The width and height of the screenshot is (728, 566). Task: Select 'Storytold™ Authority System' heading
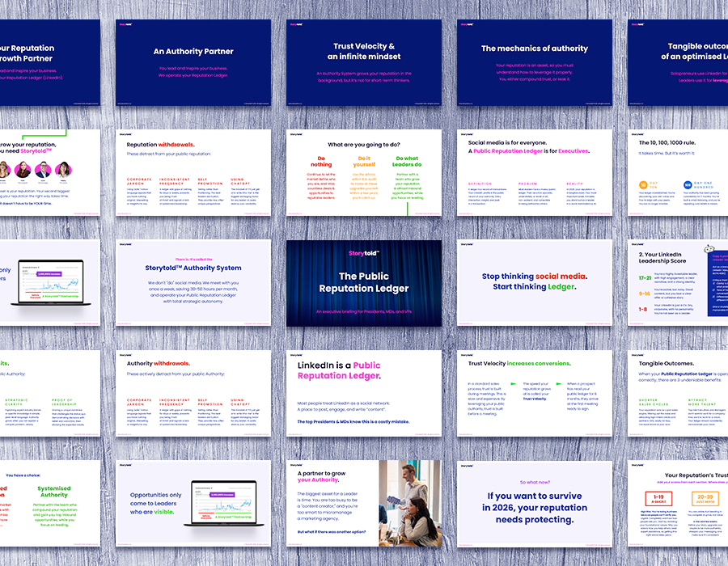click(x=193, y=268)
